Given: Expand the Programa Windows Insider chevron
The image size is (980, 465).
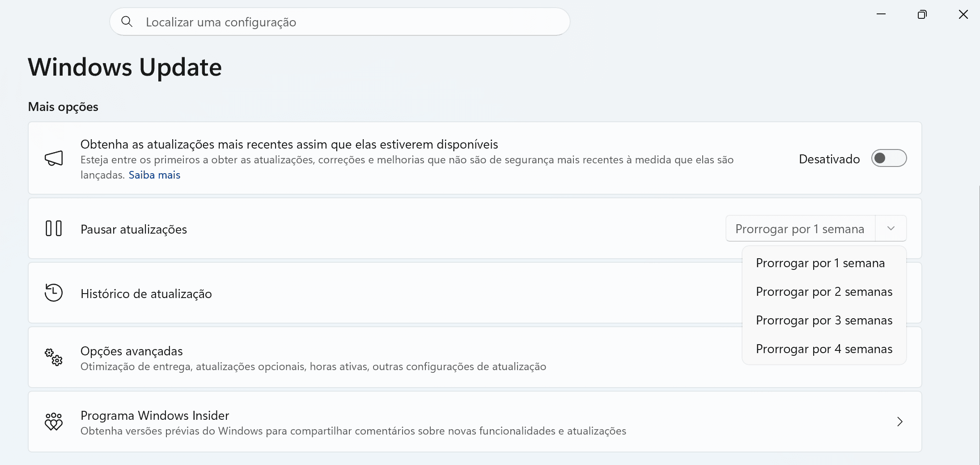Looking at the screenshot, I should pos(900,422).
